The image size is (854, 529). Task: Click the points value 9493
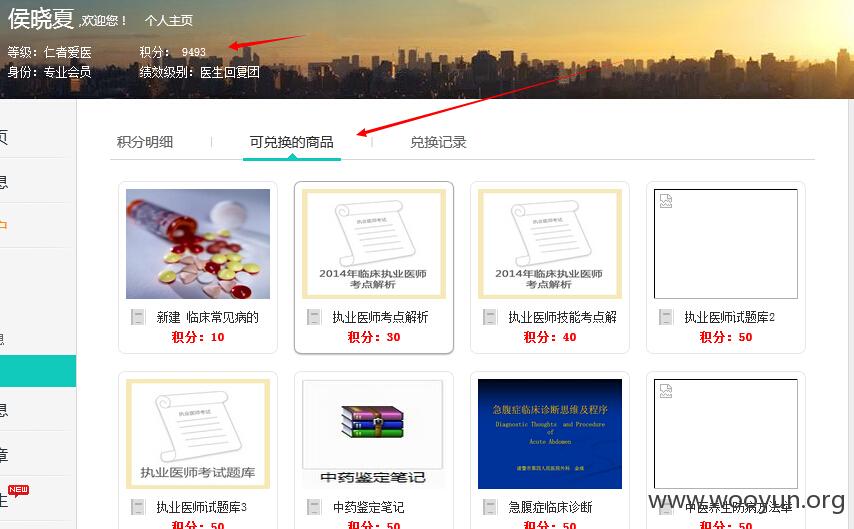[x=193, y=52]
